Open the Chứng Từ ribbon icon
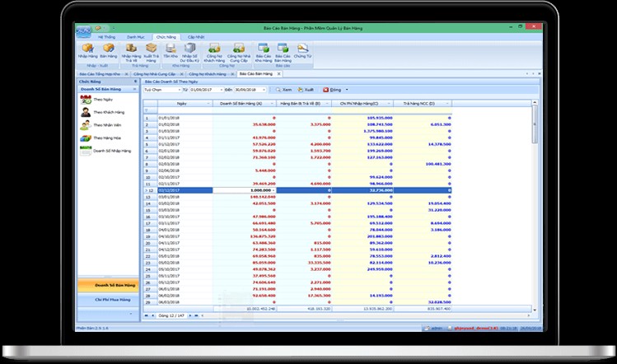Image resolution: width=617 pixels, height=364 pixels. click(x=302, y=48)
